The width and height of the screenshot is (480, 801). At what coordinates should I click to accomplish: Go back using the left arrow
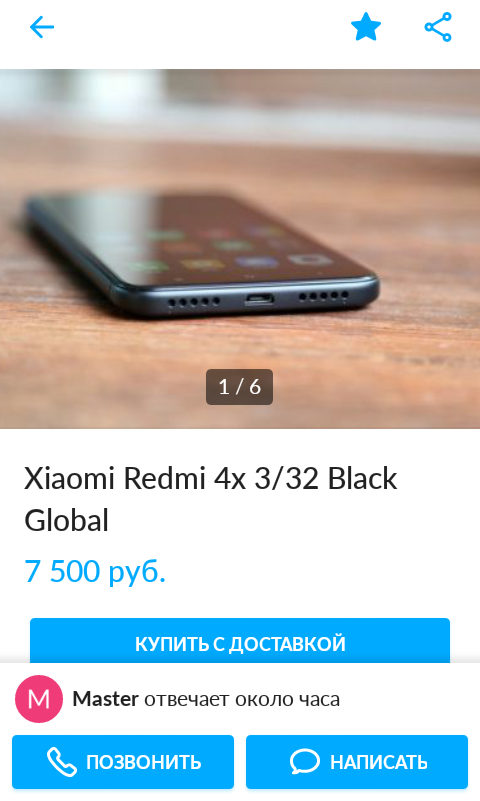click(42, 27)
